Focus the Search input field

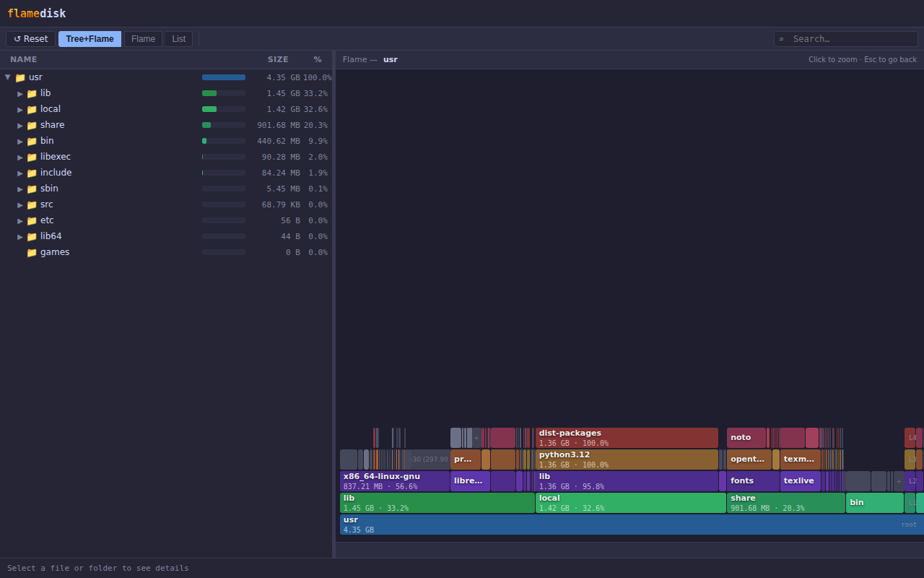[x=846, y=39]
